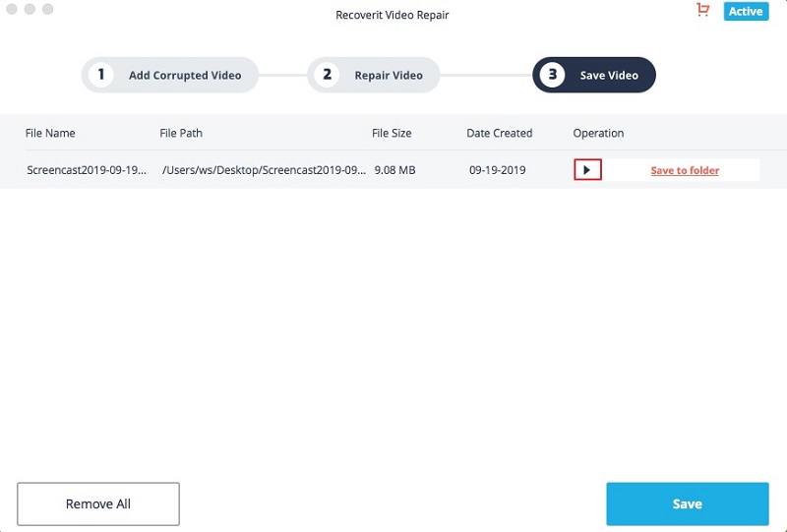Minimize the Recoverit window

(30, 9)
